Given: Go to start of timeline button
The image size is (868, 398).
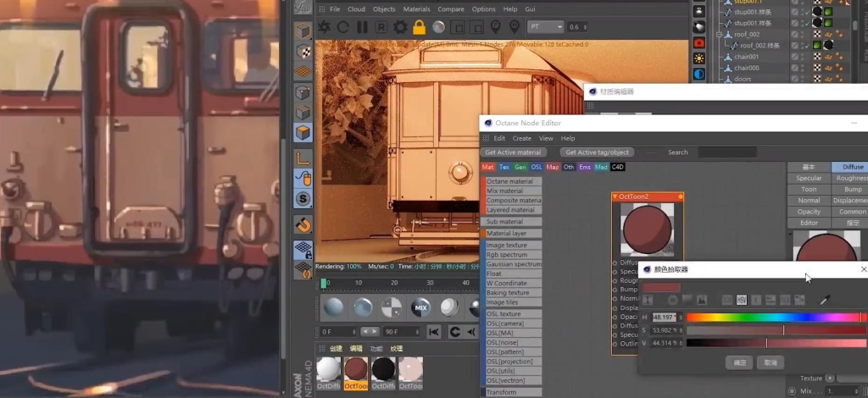Looking at the screenshot, I should coord(434,332).
